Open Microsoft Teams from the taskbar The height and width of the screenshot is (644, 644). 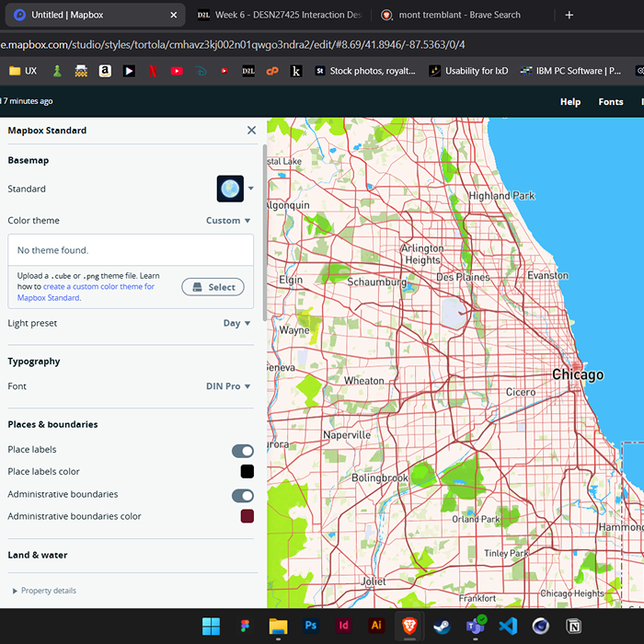(x=476, y=627)
